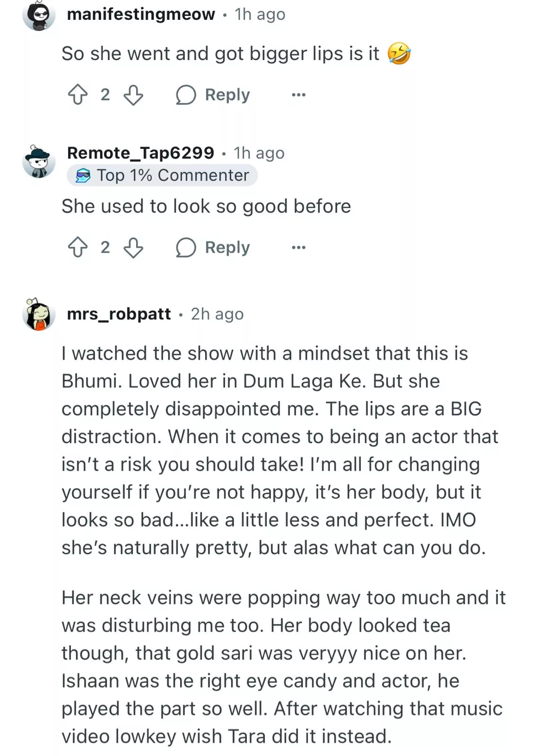Tap the 'She used to look so good before' text

tap(206, 206)
